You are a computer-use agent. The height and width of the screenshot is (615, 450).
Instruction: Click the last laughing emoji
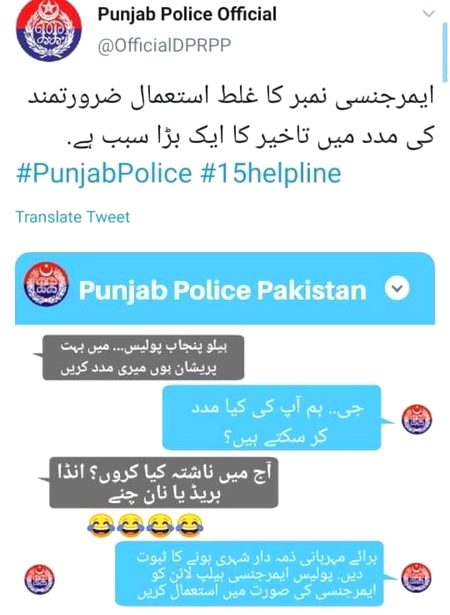point(190,525)
